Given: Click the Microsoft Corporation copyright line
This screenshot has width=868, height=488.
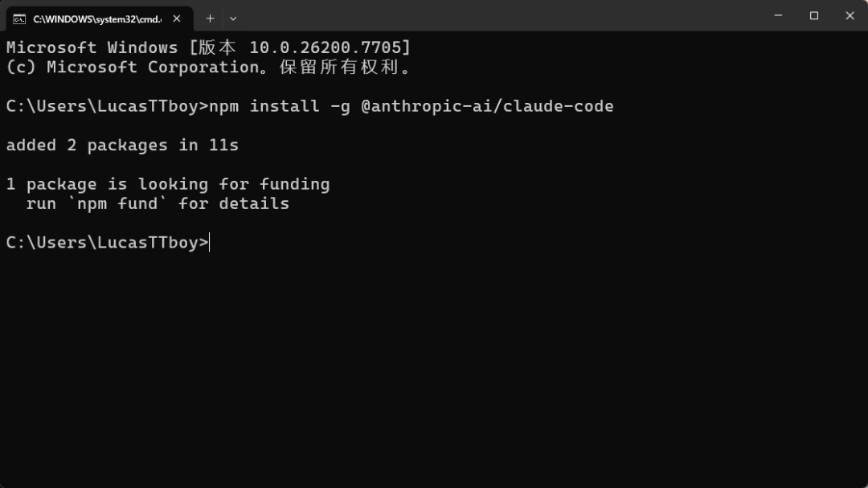Looking at the screenshot, I should tap(208, 68).
